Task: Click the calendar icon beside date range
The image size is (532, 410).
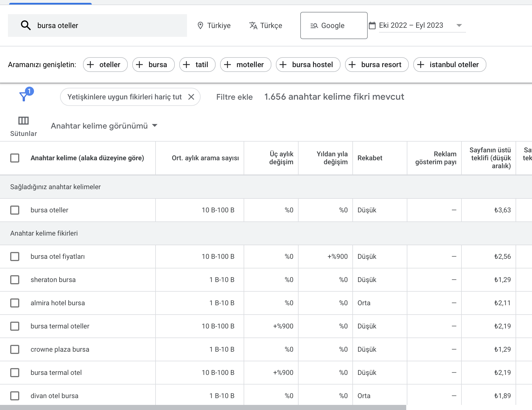Action: coord(372,25)
